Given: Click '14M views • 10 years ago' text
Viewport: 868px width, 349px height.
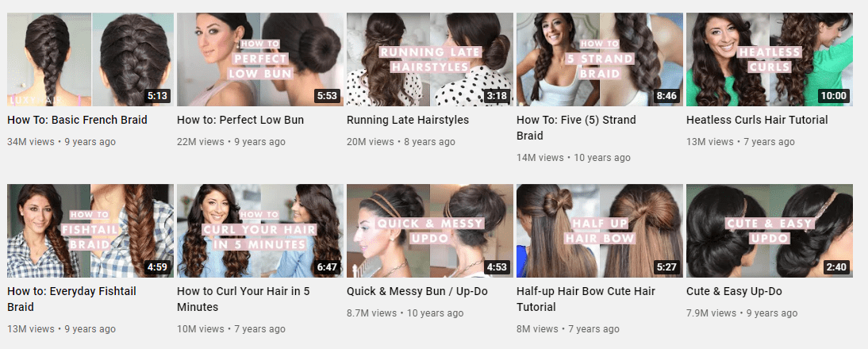Looking at the screenshot, I should click(x=574, y=158).
